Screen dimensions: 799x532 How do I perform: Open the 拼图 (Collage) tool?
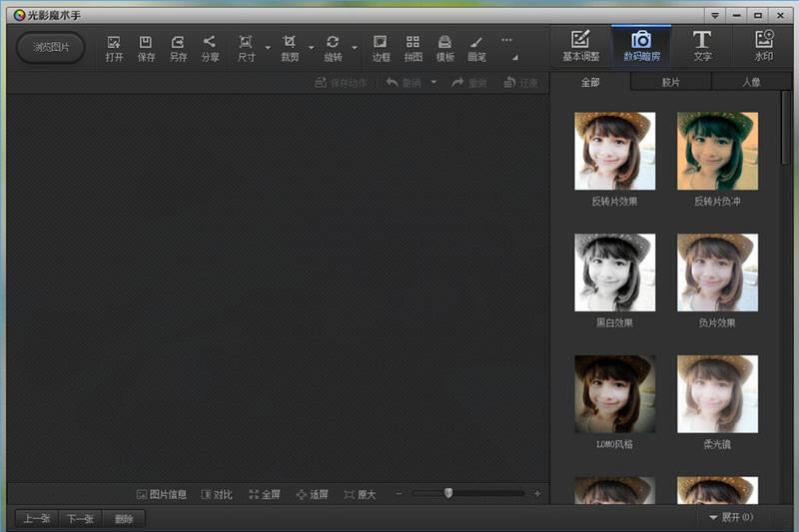[412, 47]
